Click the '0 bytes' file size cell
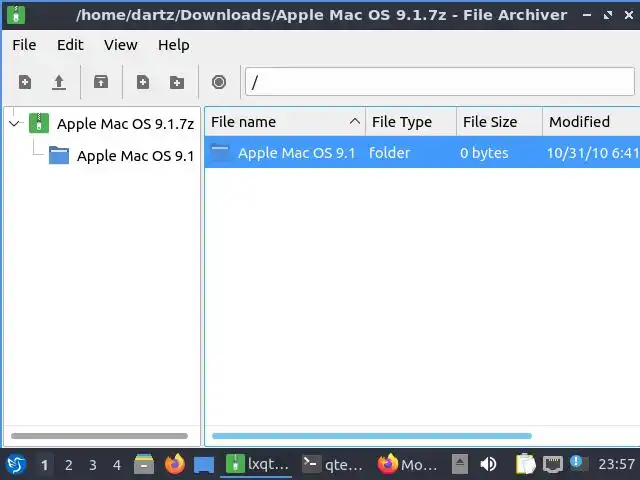640x480 pixels. (484, 153)
